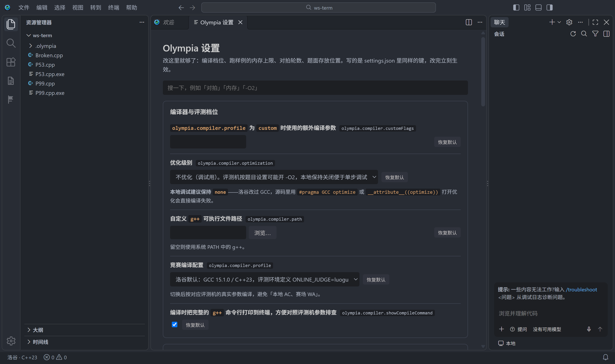Viewport: 615px width, 364px height.
Task: Open the Manage gear in activity bar
Action: tap(11, 341)
